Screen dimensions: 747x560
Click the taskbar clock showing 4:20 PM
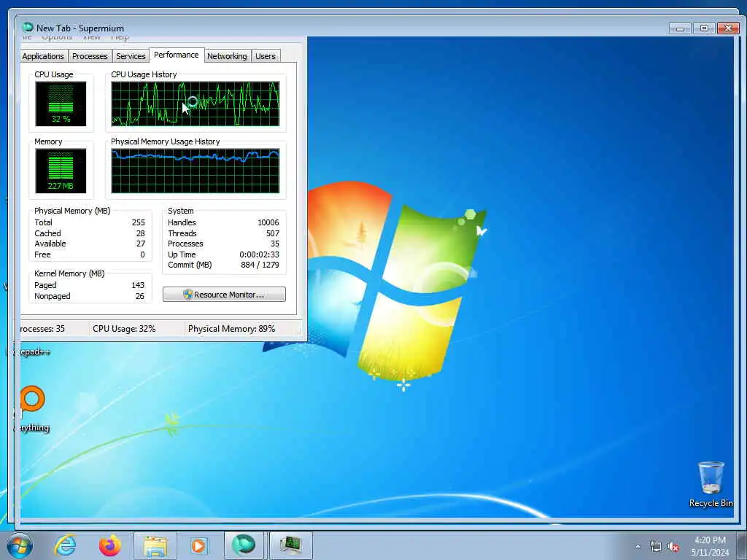[711, 546]
